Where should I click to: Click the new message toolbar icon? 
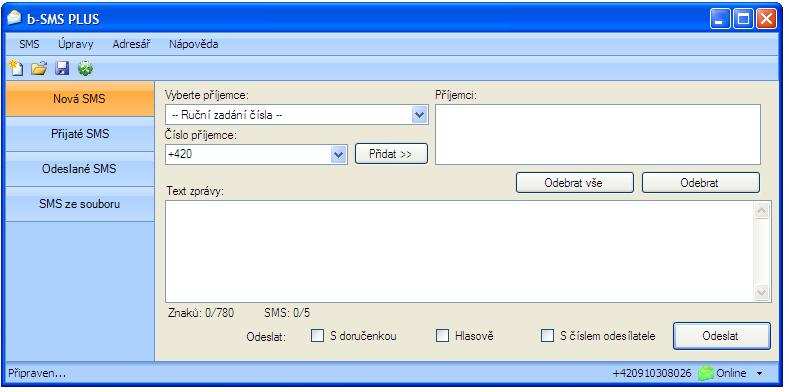tap(16, 68)
